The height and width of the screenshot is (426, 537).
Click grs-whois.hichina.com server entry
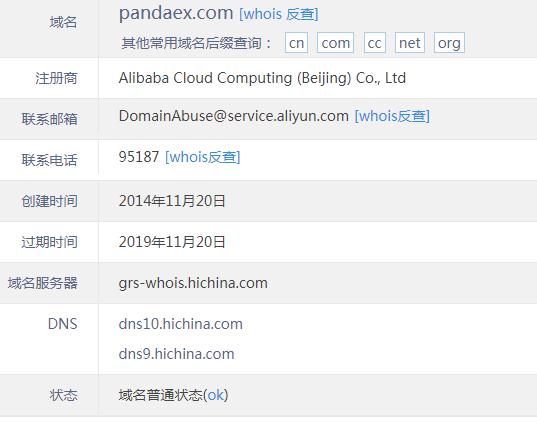pyautogui.click(x=193, y=283)
